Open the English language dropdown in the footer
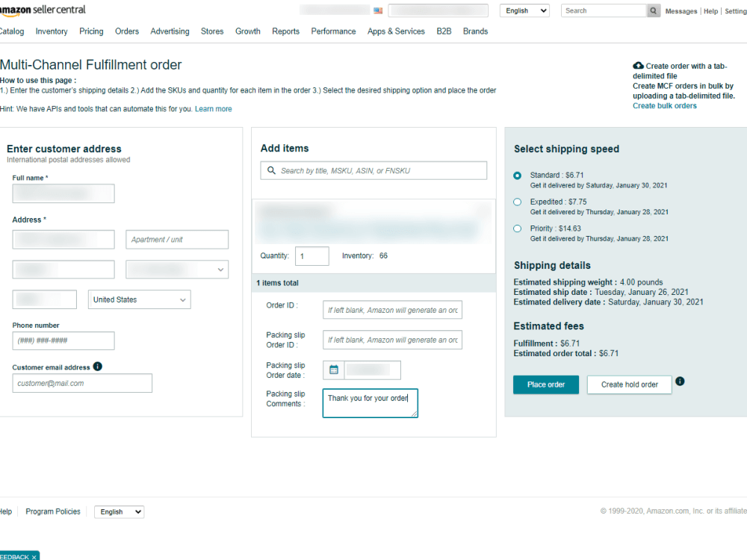Viewport: 747px width, 560px height. click(118, 511)
